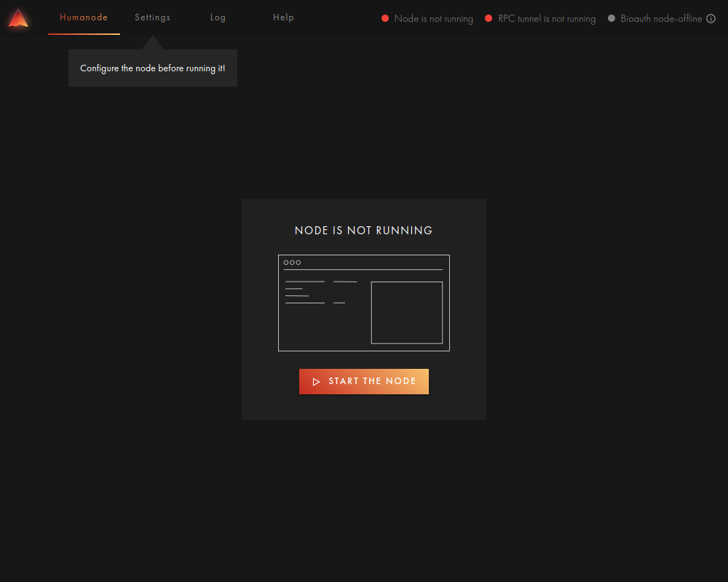This screenshot has height=582, width=728.
Task: Open the Humanode tab
Action: [84, 17]
